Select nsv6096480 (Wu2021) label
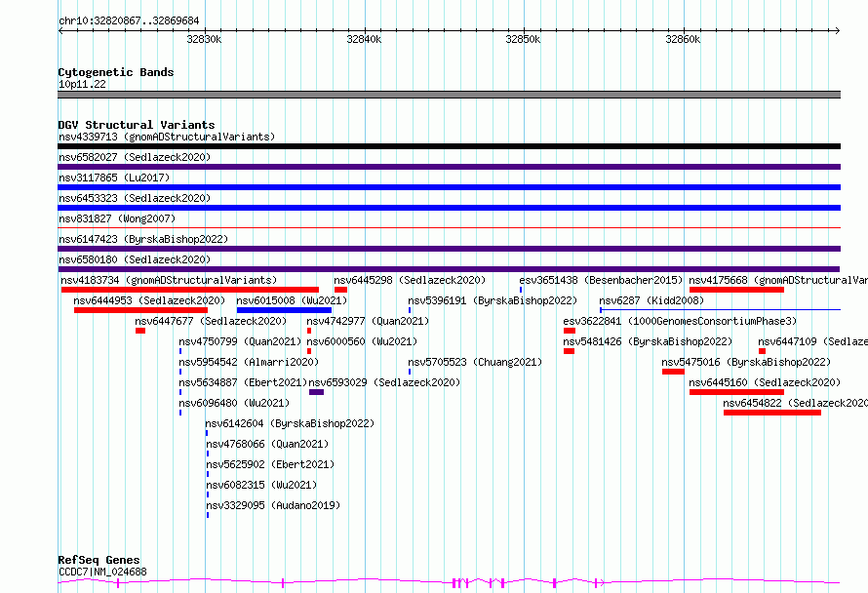868x593 pixels. click(x=234, y=403)
